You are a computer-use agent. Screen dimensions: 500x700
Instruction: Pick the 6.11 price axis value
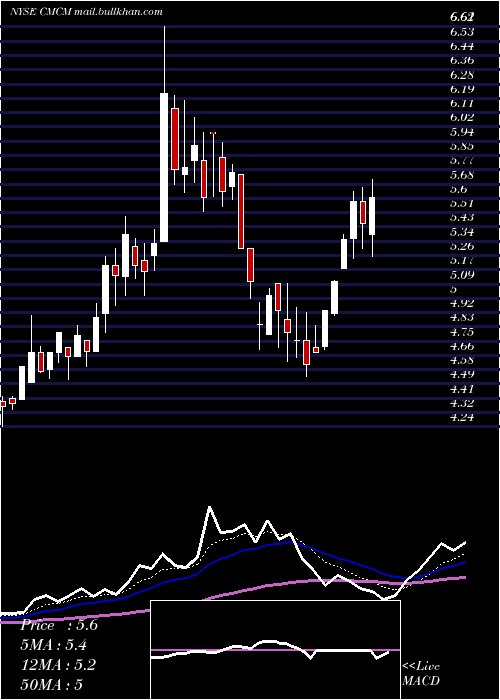pos(462,103)
